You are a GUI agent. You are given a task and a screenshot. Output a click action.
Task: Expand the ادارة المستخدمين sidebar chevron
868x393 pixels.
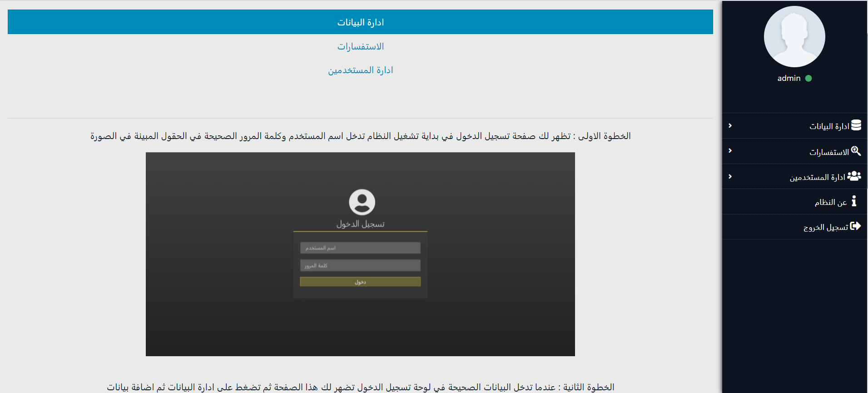730,176
